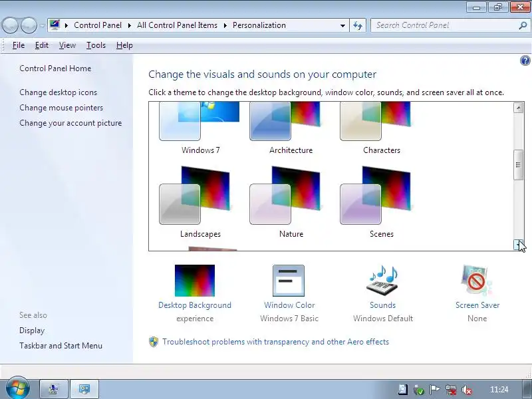Open the first taskbar computer icon
The image size is (532, 399).
tap(54, 389)
